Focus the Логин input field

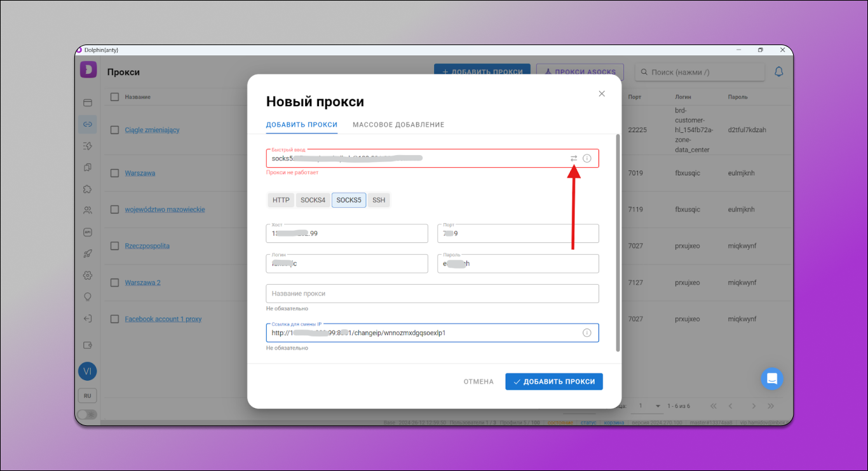coord(347,264)
